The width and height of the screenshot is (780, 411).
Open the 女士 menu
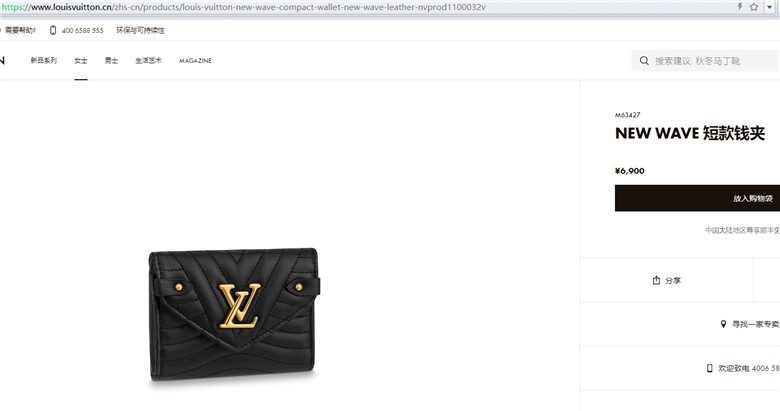pyautogui.click(x=81, y=61)
